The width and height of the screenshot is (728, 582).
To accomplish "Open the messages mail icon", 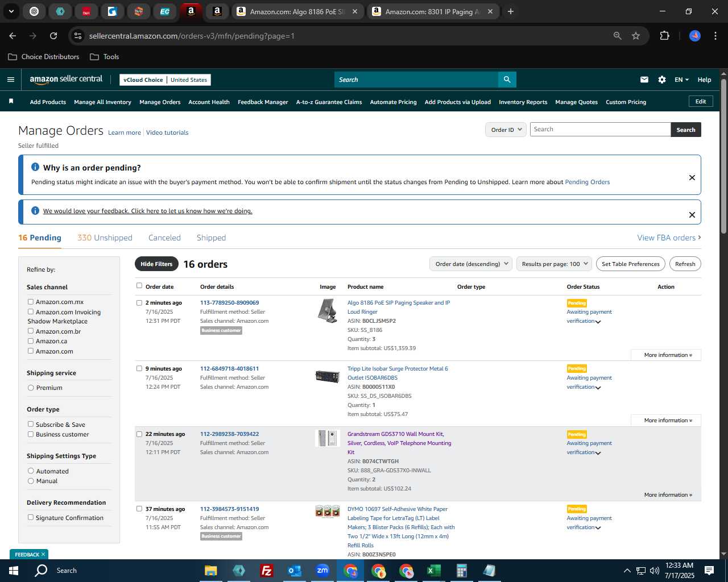I will [644, 80].
